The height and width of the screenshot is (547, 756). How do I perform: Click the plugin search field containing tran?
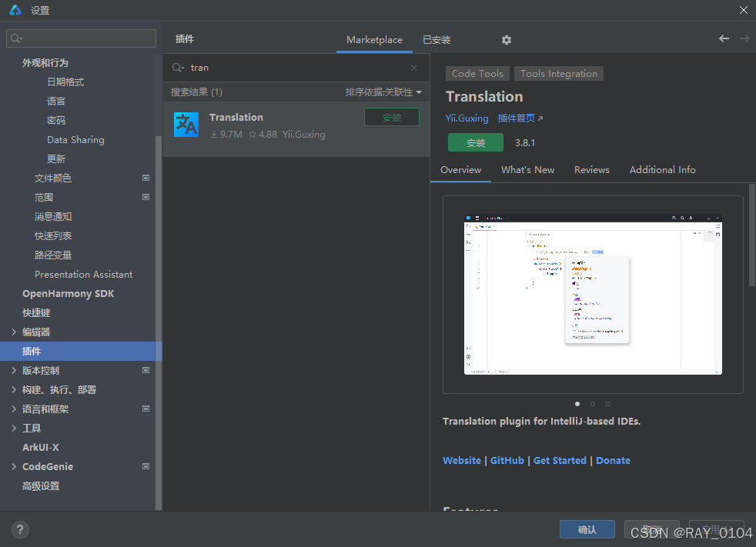[x=296, y=68]
